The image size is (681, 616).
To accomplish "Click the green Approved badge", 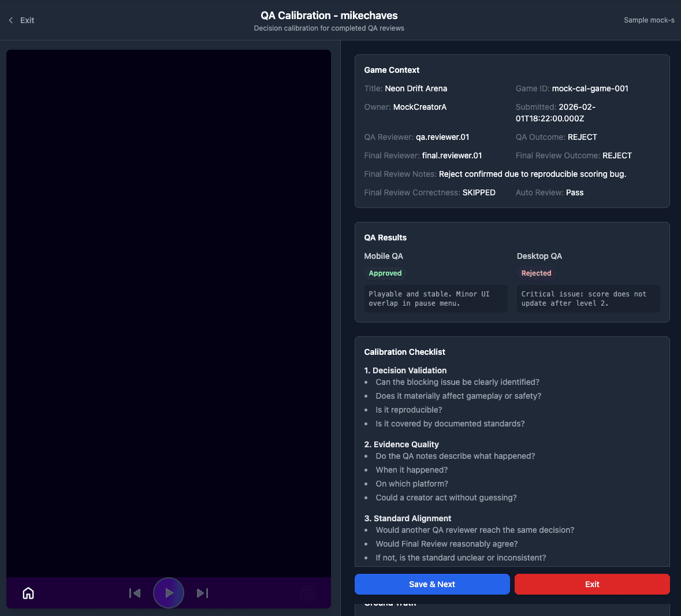I will tap(385, 273).
